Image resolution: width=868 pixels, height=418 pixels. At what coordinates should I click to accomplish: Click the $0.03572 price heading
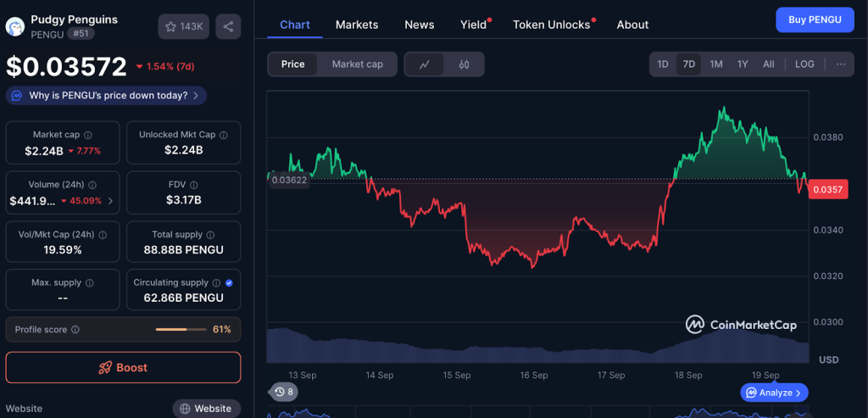[x=66, y=67]
